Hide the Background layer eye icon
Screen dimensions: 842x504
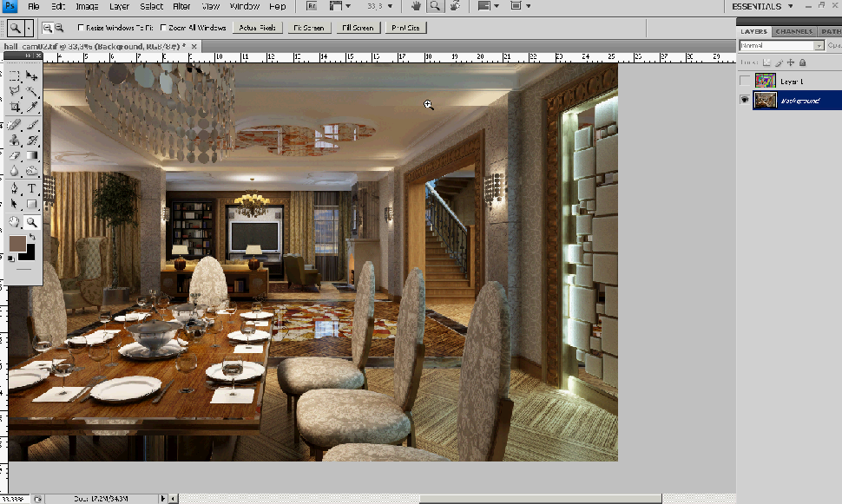[744, 100]
